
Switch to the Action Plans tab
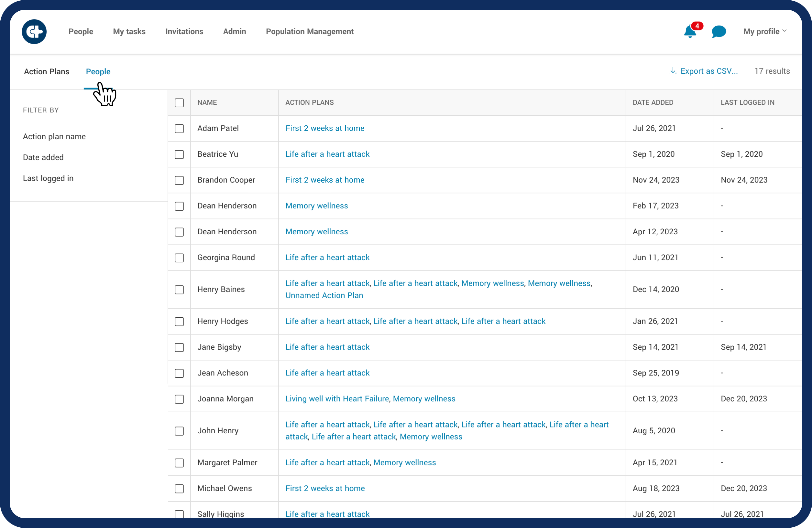46,72
